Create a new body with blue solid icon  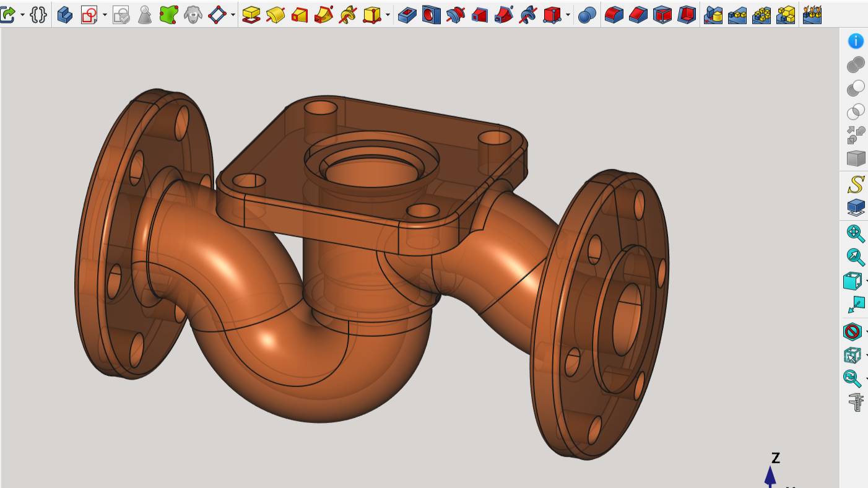pos(65,14)
